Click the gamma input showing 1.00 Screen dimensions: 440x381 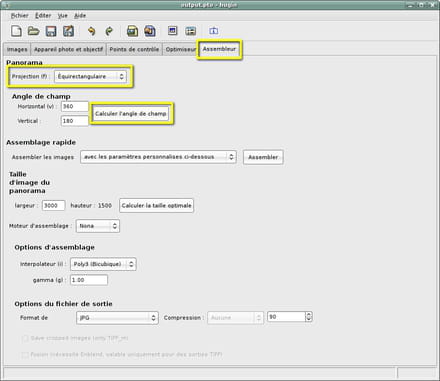[89, 280]
